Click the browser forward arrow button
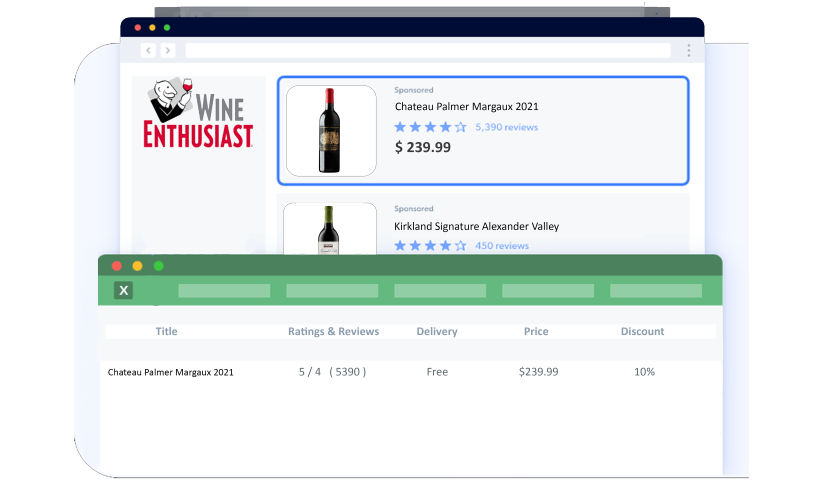823x480 pixels. [167, 50]
